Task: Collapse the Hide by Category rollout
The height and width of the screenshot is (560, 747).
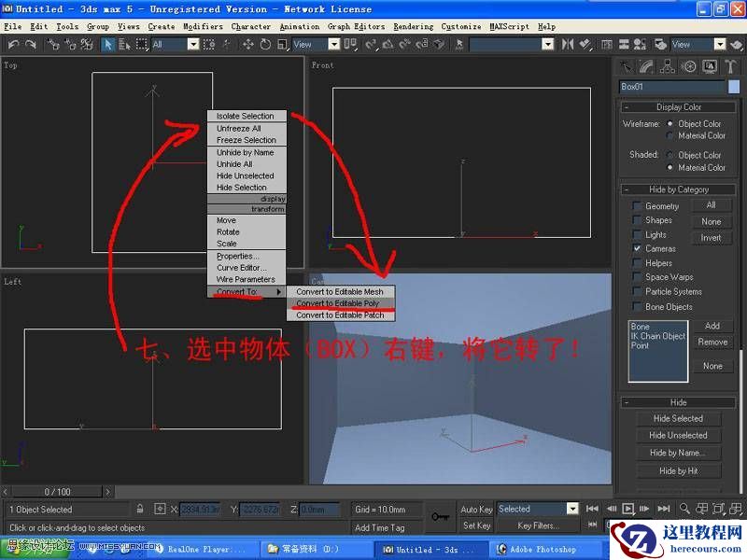Action: [627, 189]
